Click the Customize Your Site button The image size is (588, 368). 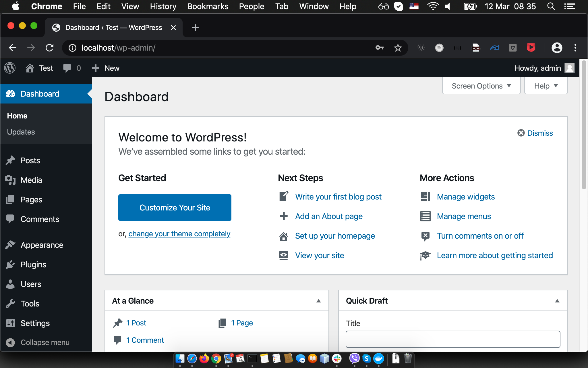(x=175, y=207)
